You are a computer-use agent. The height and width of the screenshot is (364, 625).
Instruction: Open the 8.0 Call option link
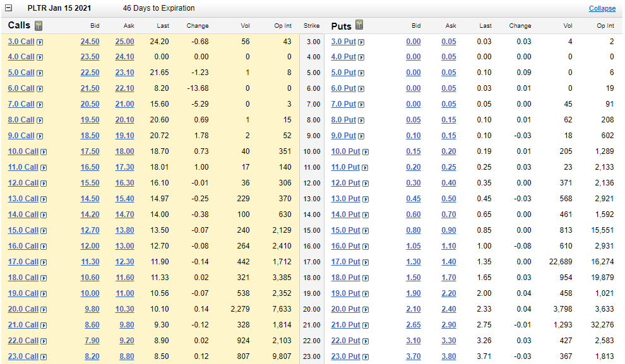pyautogui.click(x=21, y=120)
